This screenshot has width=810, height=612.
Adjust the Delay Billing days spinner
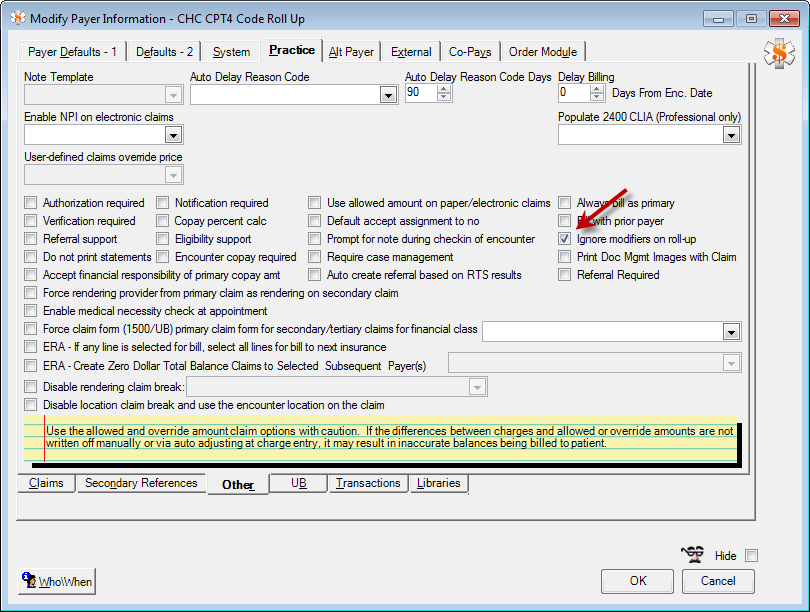pos(597,93)
